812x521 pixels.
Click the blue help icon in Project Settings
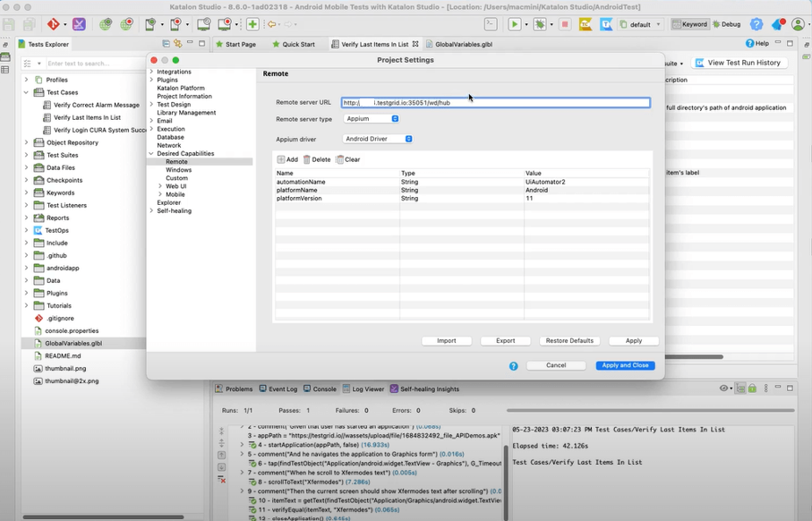(513, 366)
